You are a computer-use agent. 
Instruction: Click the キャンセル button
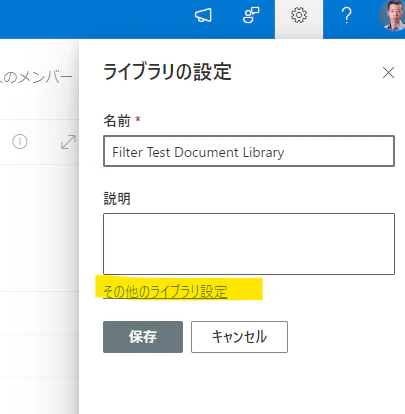pos(239,337)
